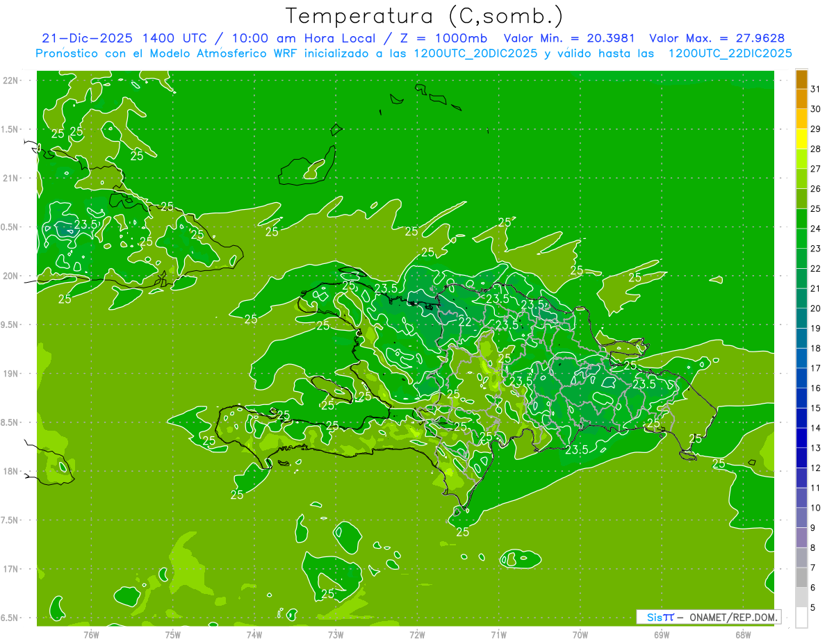The width and height of the screenshot is (834, 644).
Task: Click the '22N' latitude axis label
Action: [10, 81]
